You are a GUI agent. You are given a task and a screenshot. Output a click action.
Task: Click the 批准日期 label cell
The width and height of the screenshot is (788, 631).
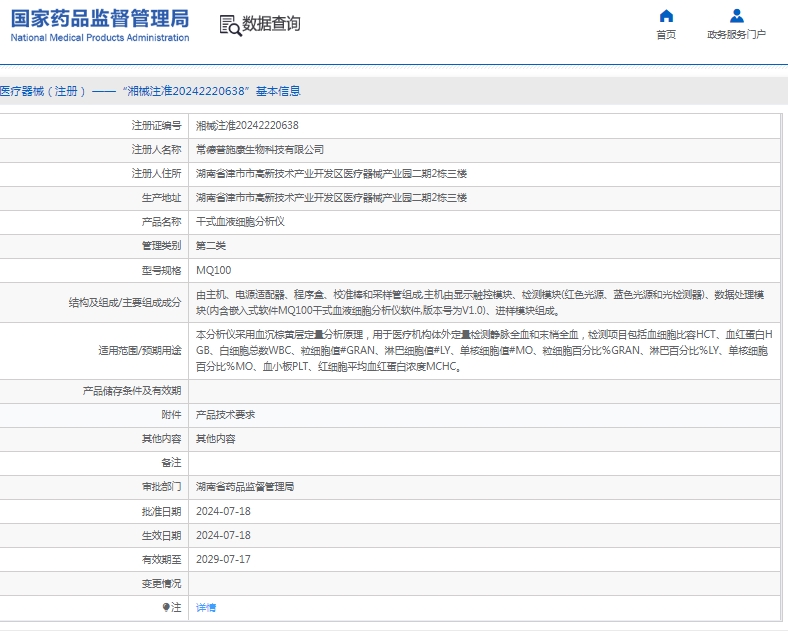[x=94, y=511]
